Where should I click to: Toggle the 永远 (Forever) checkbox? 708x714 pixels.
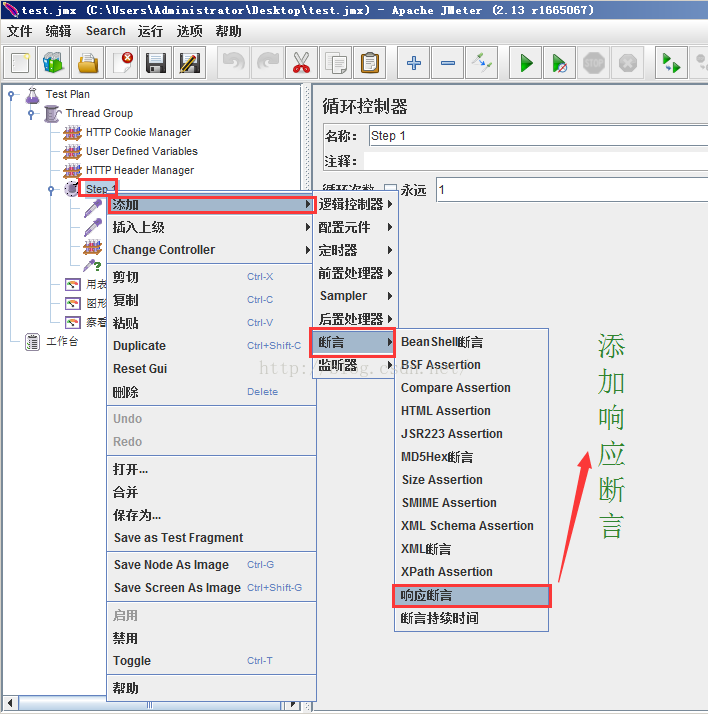390,189
